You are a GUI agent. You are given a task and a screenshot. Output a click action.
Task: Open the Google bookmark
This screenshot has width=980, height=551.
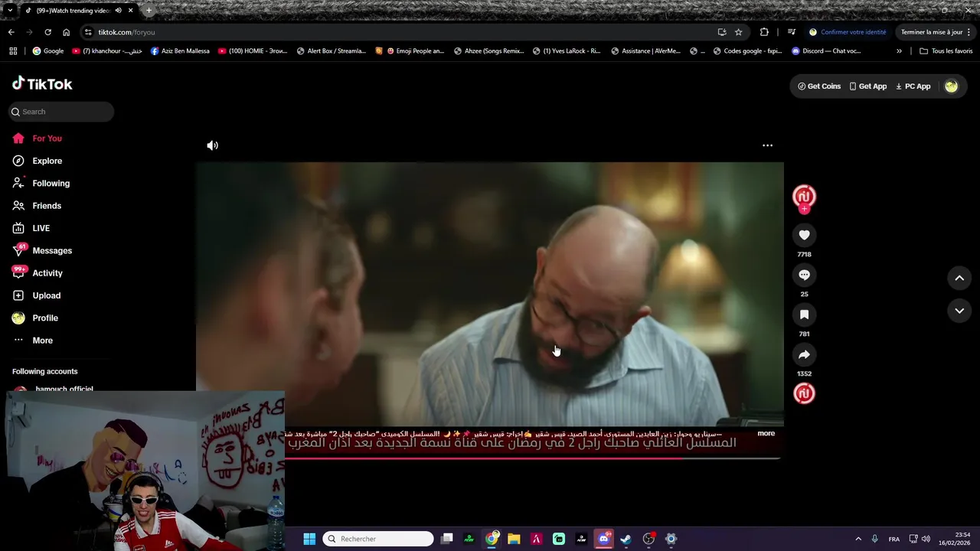click(x=48, y=51)
